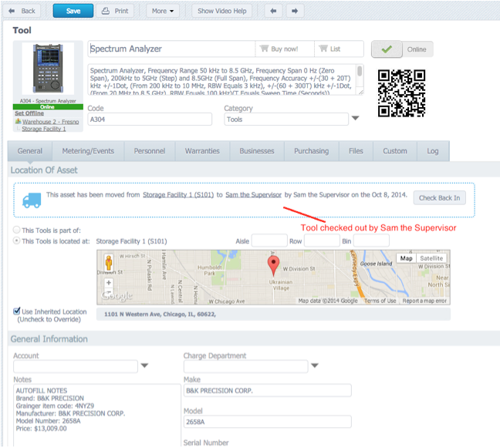This screenshot has height=448, width=500.
Task: Open Warehouse 2 - Fresno link
Action: point(50,122)
